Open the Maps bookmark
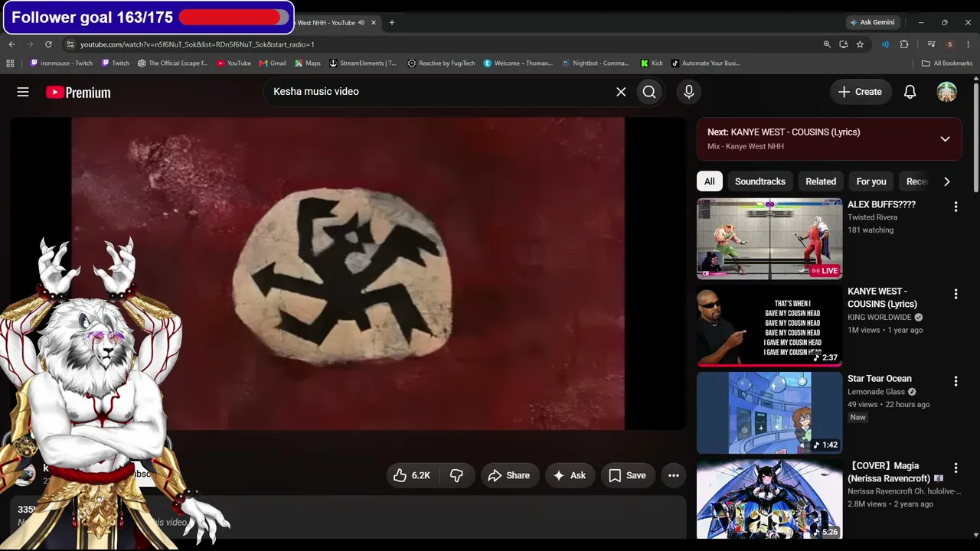The height and width of the screenshot is (551, 980). pos(308,64)
